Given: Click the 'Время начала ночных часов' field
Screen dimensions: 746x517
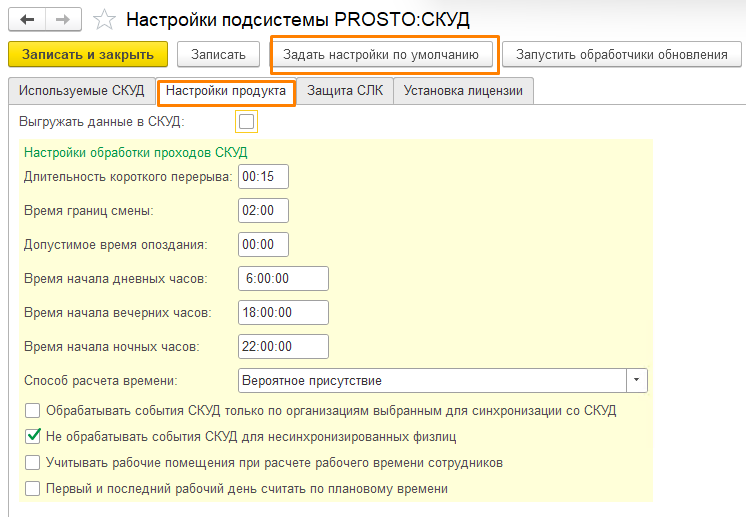Looking at the screenshot, I should pyautogui.click(x=284, y=346).
